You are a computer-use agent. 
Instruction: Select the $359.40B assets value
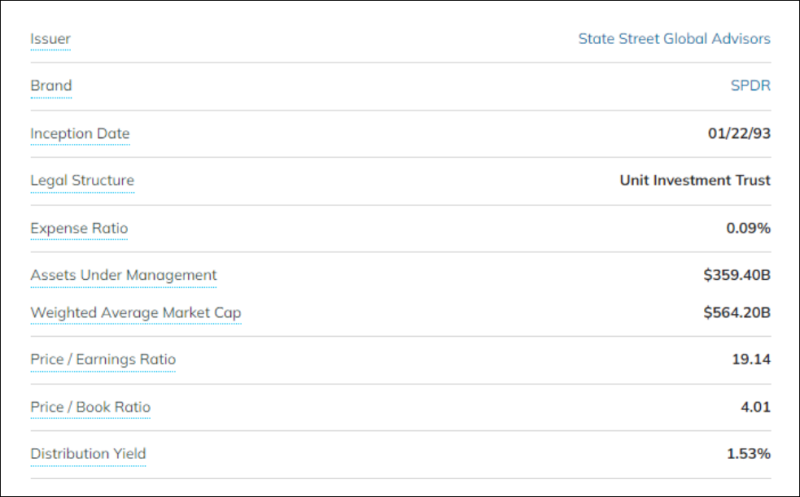click(x=737, y=275)
